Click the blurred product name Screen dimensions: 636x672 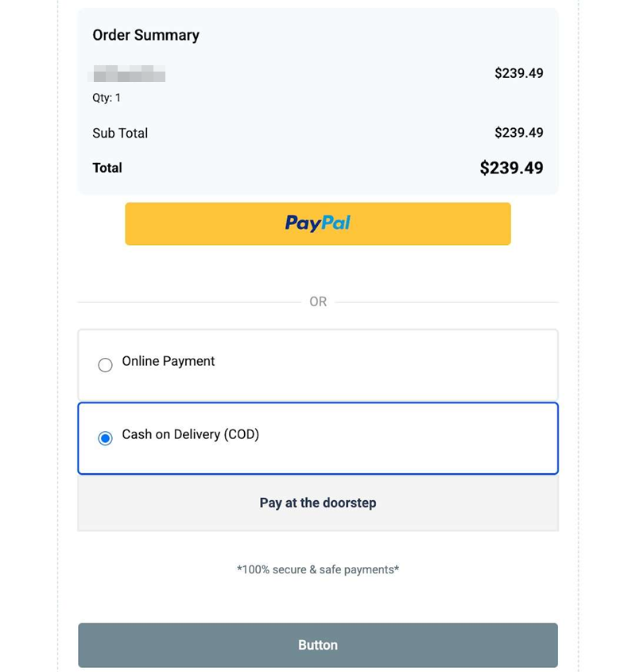(129, 76)
